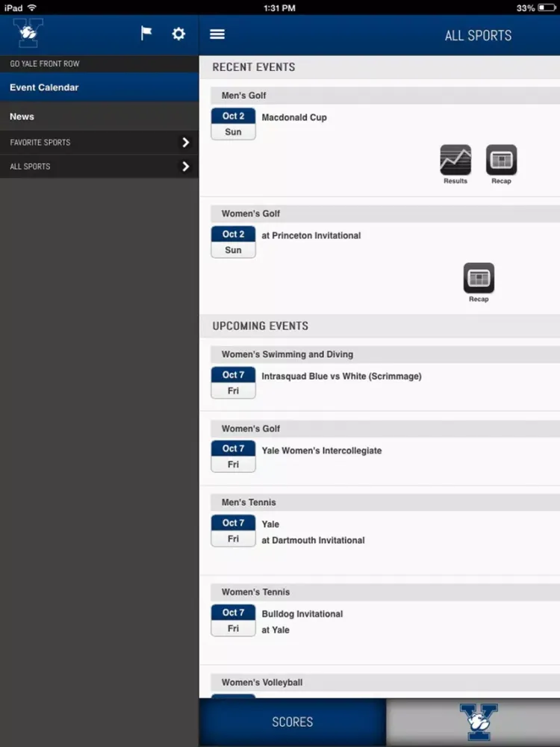Viewport: 560px width, 747px height.
Task: Tap the Yale bulldog logo in bottom bar
Action: [x=479, y=722]
